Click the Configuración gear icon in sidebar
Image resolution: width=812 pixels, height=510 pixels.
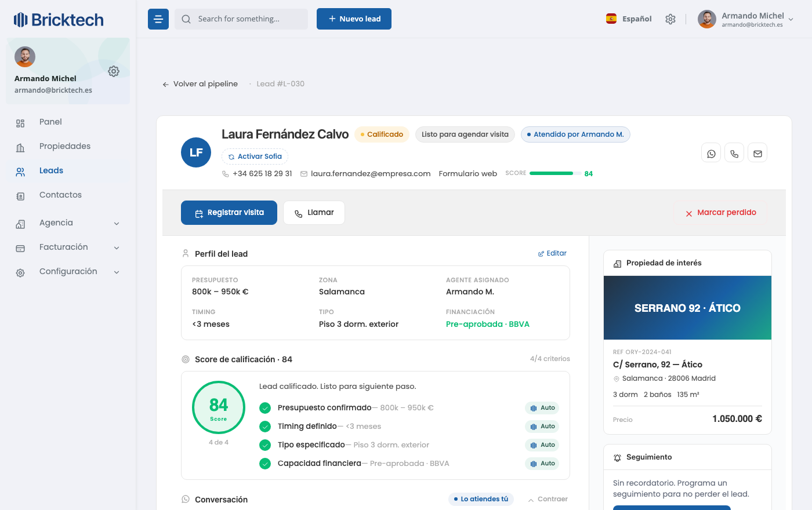tap(20, 272)
